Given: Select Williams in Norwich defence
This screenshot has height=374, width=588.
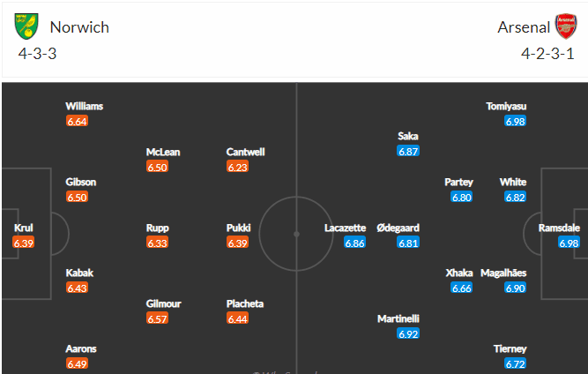Looking at the screenshot, I should pos(85,106).
